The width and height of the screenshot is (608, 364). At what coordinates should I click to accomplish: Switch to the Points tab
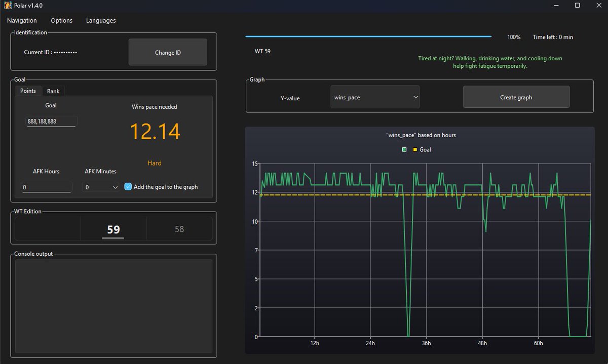pos(28,91)
